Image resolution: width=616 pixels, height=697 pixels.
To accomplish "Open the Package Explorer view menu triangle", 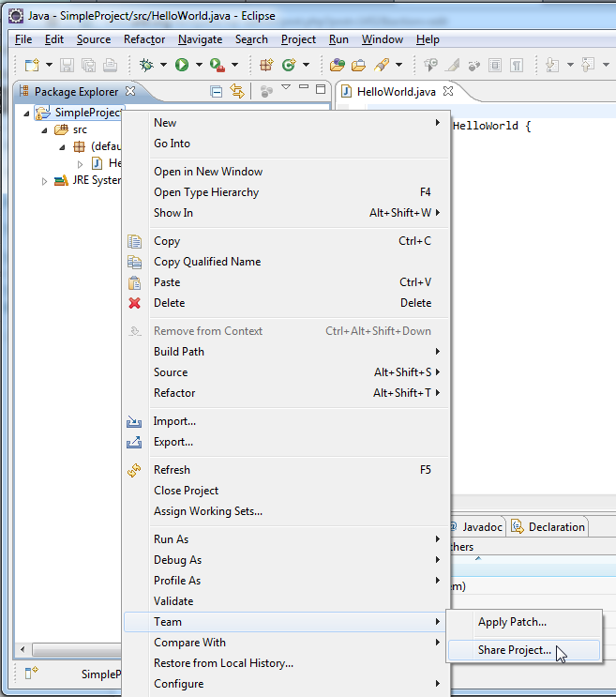I will tap(286, 87).
